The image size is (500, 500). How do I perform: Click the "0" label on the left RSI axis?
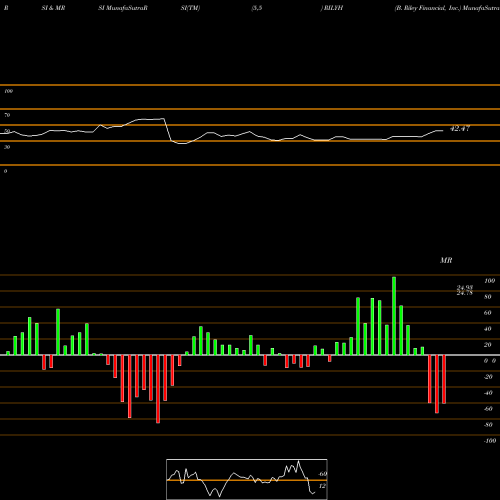pyautogui.click(x=5, y=171)
